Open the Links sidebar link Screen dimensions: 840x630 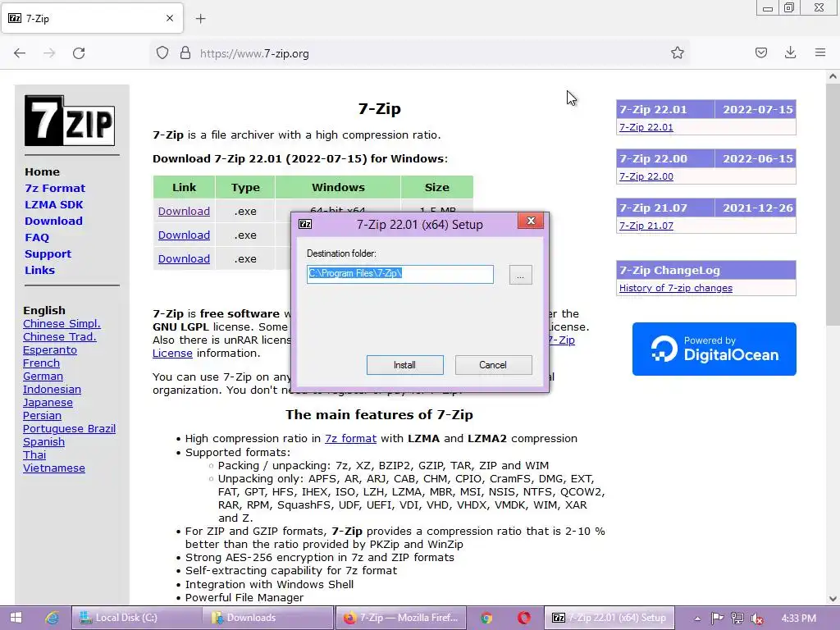[x=39, y=270]
